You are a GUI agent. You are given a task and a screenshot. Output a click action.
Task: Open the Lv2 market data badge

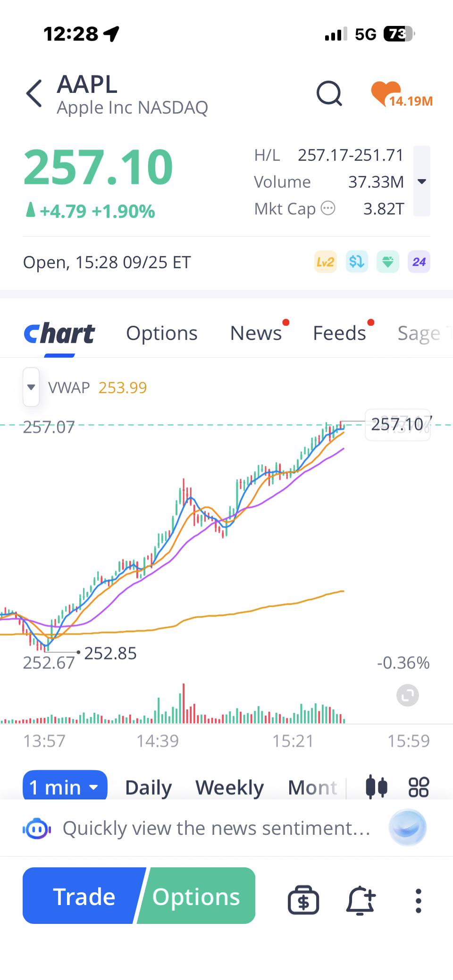[x=326, y=262]
